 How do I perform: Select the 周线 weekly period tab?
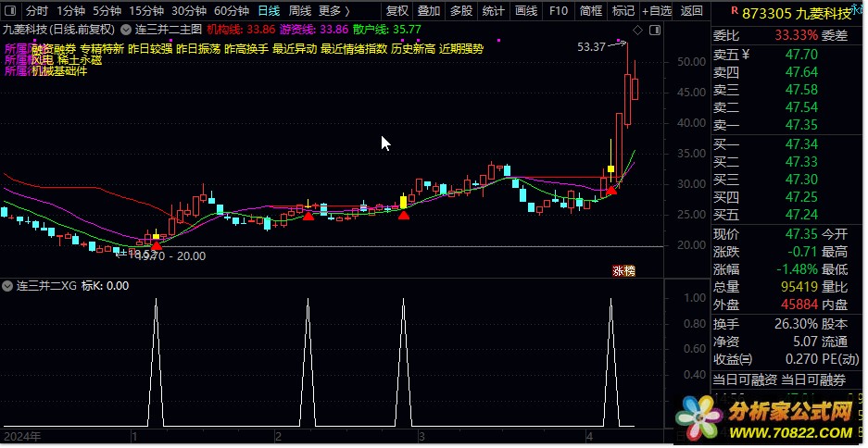pyautogui.click(x=300, y=10)
